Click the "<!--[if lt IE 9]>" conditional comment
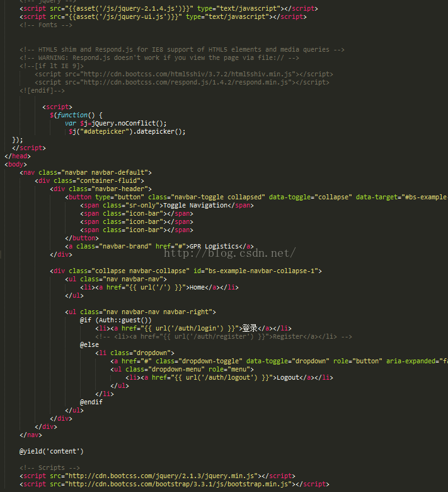This screenshot has height=492, width=448. pos(52,66)
